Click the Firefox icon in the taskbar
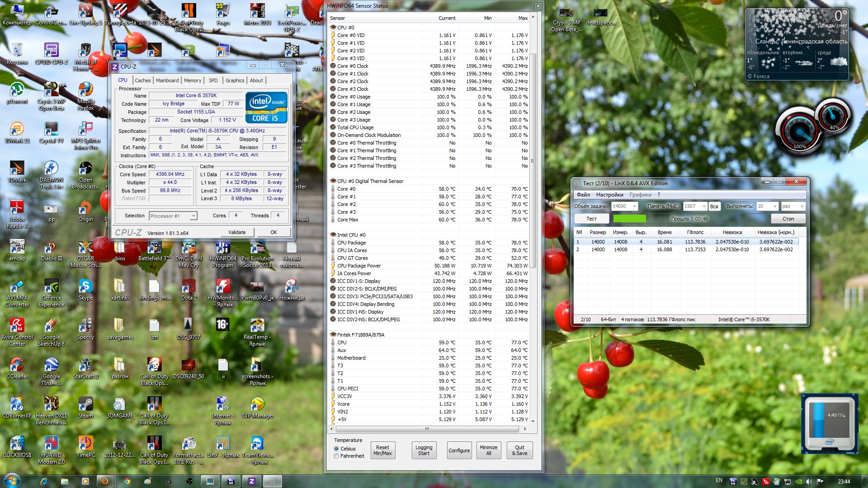868x488 pixels. pos(104,481)
